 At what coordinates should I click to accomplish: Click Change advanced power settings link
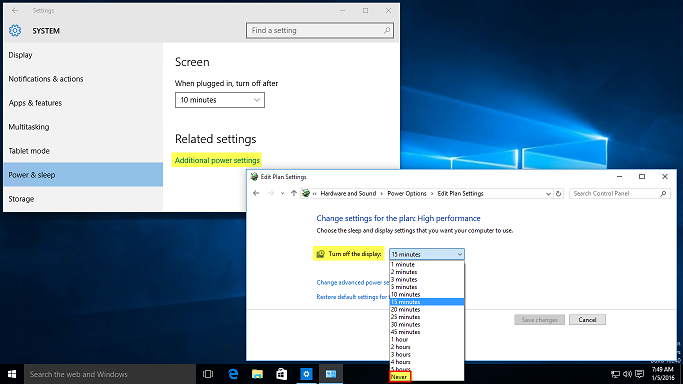click(x=353, y=282)
